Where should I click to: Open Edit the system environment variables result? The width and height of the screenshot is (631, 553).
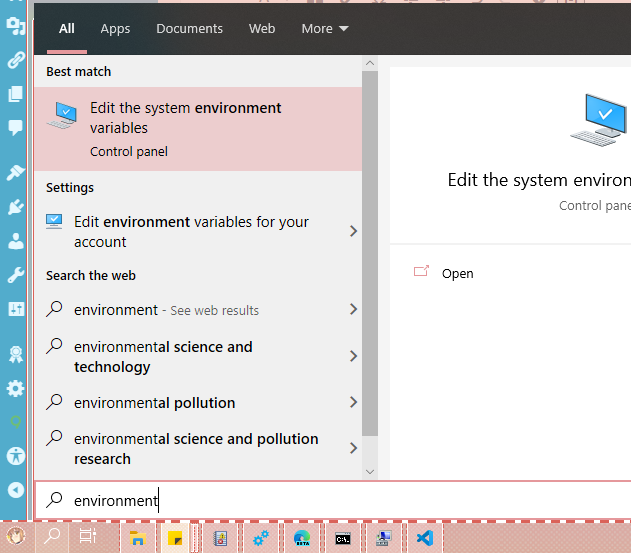[198, 129]
